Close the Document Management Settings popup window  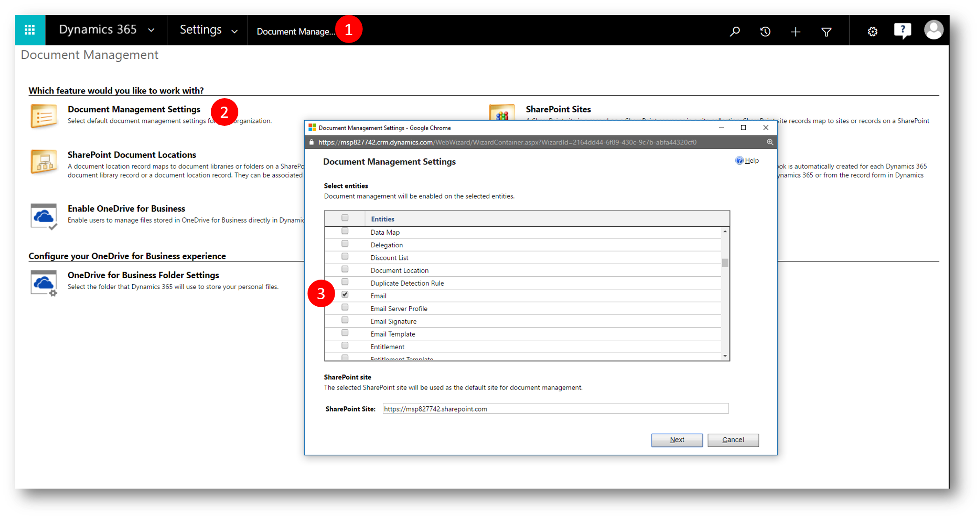(765, 128)
